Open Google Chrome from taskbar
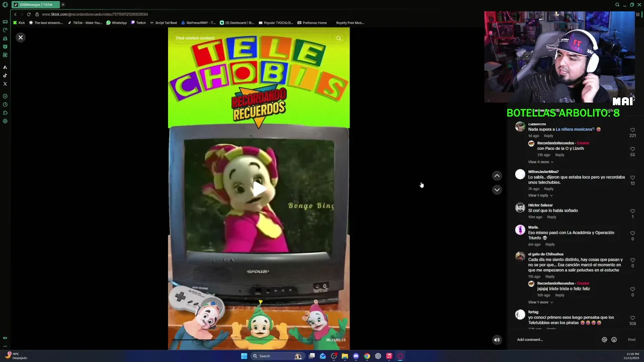The width and height of the screenshot is (644, 362). click(367, 356)
